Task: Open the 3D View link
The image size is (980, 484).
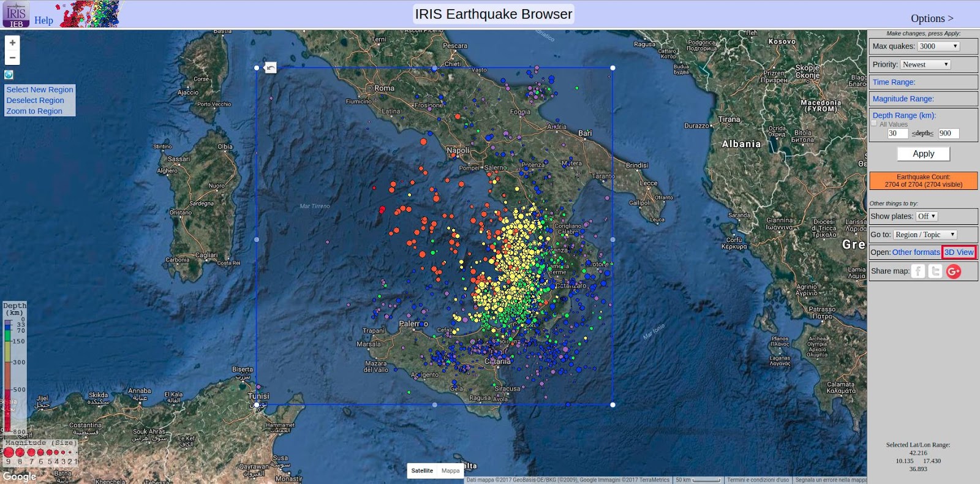Action: [x=959, y=252]
